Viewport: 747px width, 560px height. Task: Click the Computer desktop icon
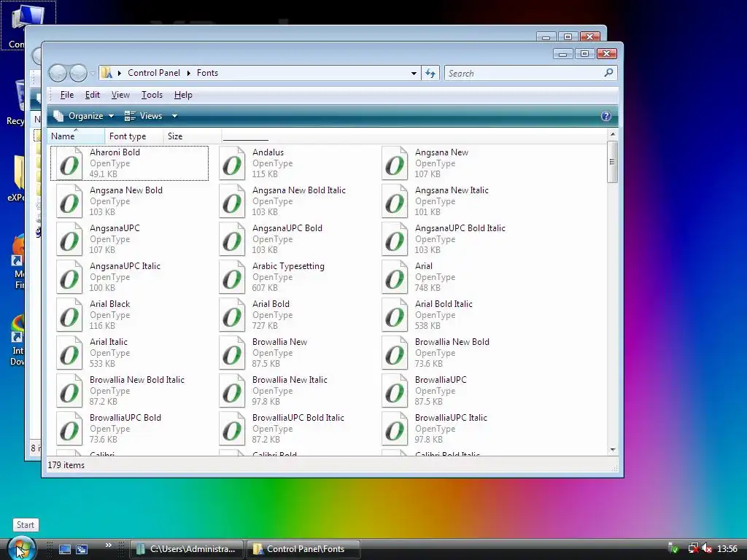click(28, 26)
